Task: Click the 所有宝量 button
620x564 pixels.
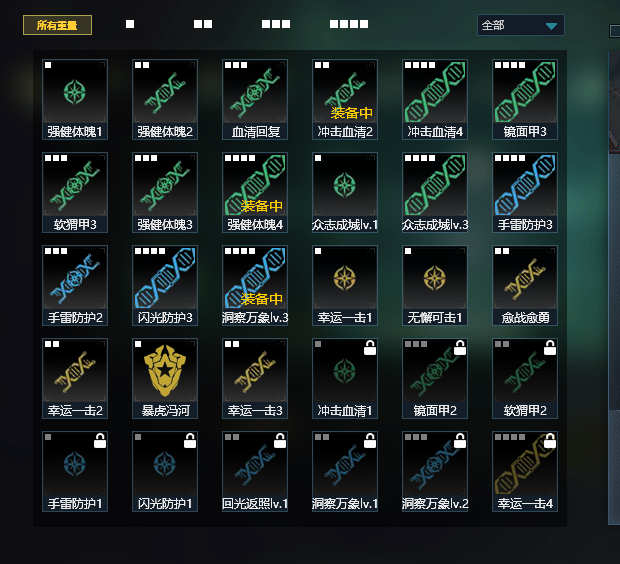Action: pyautogui.click(x=57, y=25)
